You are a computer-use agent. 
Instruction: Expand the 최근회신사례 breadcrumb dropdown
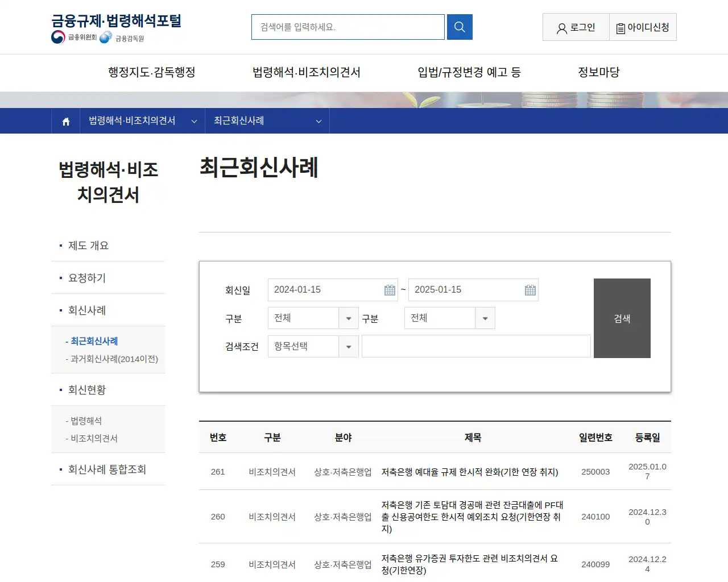click(267, 120)
